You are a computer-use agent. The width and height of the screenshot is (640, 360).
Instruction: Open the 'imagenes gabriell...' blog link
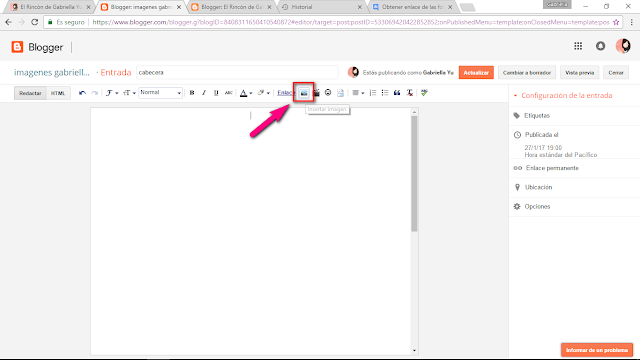(52, 73)
